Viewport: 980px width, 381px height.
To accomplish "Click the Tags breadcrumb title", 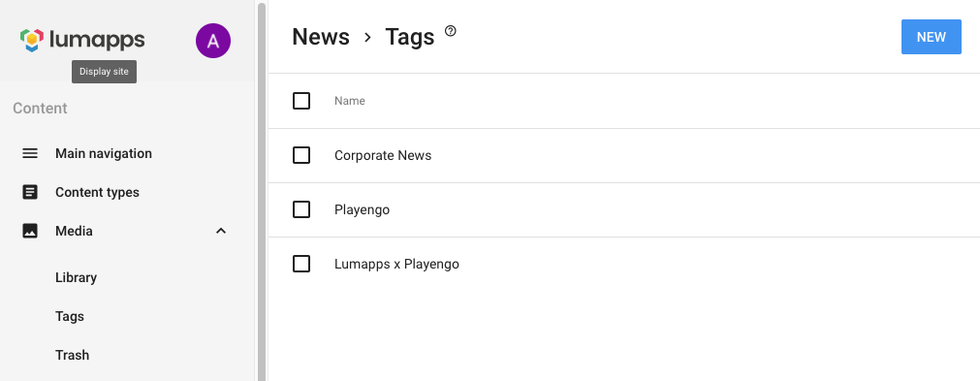I will [409, 37].
